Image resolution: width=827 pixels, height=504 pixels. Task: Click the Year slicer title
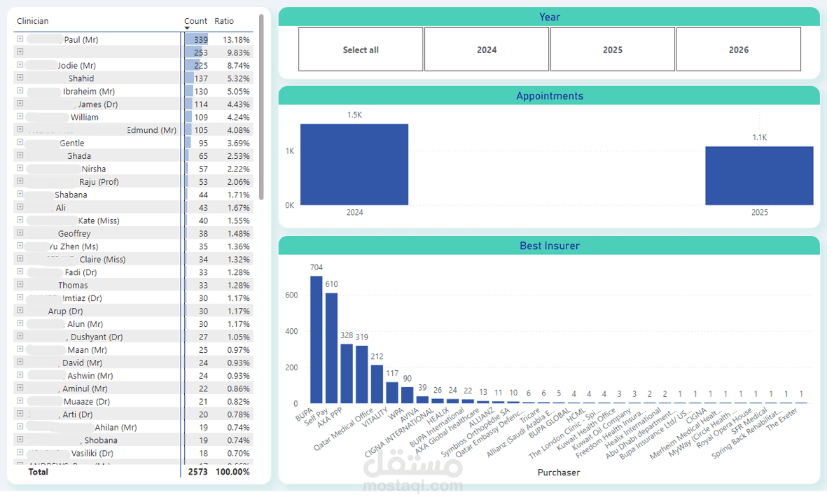(x=550, y=17)
